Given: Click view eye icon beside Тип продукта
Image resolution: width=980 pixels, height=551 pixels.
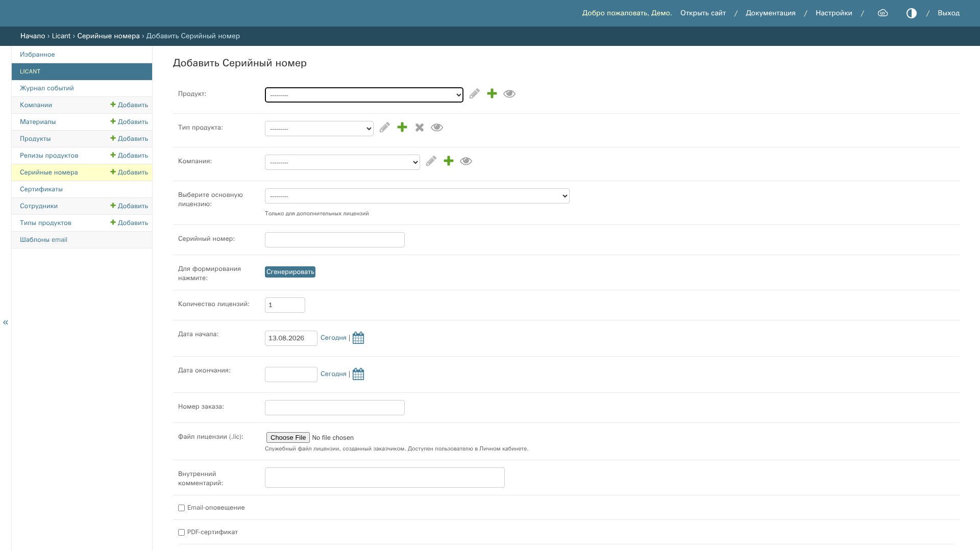Looking at the screenshot, I should point(437,128).
